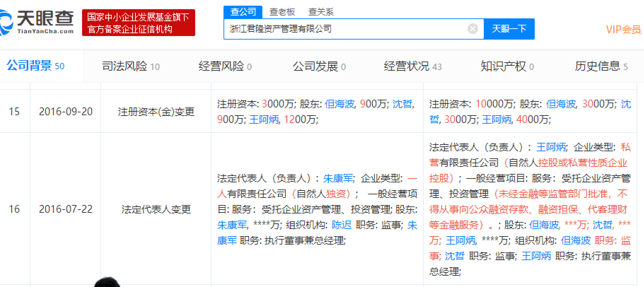Open 但海波 link next to 3000万 in row 15
Image resolution: width=644 pixels, height=287 pixels.
[561, 104]
